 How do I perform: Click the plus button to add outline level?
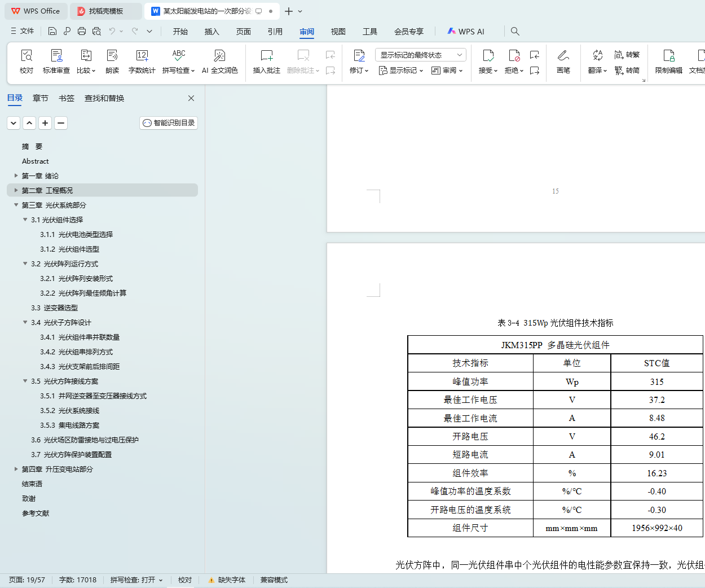(45, 122)
